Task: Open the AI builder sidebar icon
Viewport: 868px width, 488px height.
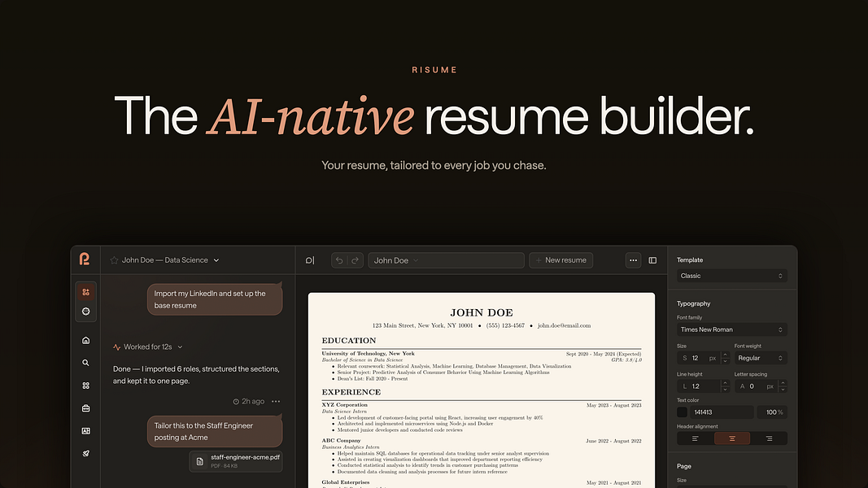Action: click(85, 292)
